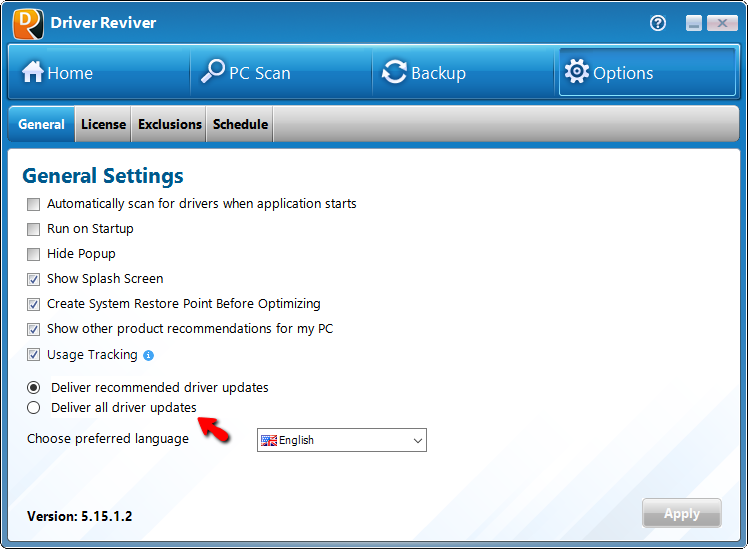Open PC Scan magnifier icon
Screen dimensions: 748x549
pos(213,72)
